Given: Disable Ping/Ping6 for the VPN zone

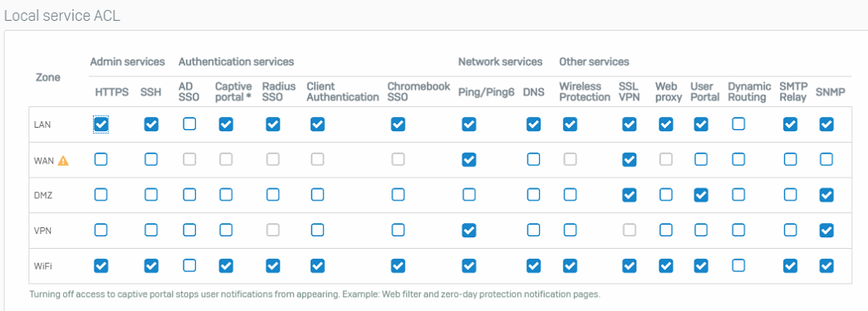Looking at the screenshot, I should tap(468, 231).
